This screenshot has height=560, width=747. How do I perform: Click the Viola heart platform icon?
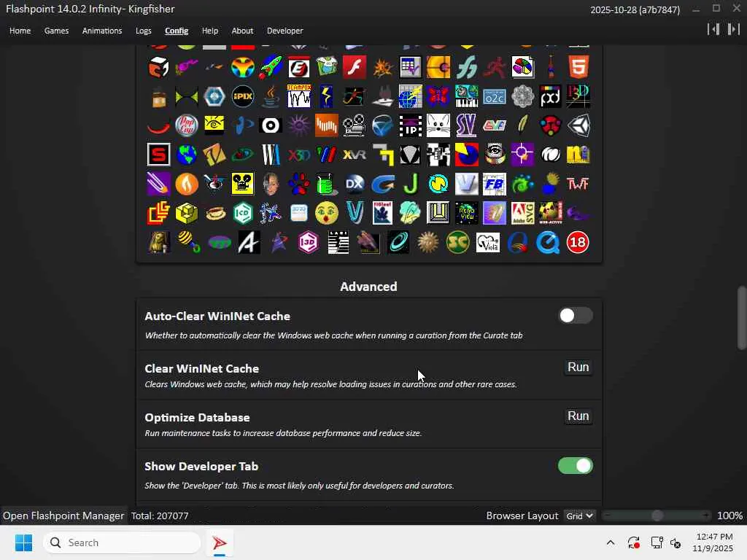(488, 242)
